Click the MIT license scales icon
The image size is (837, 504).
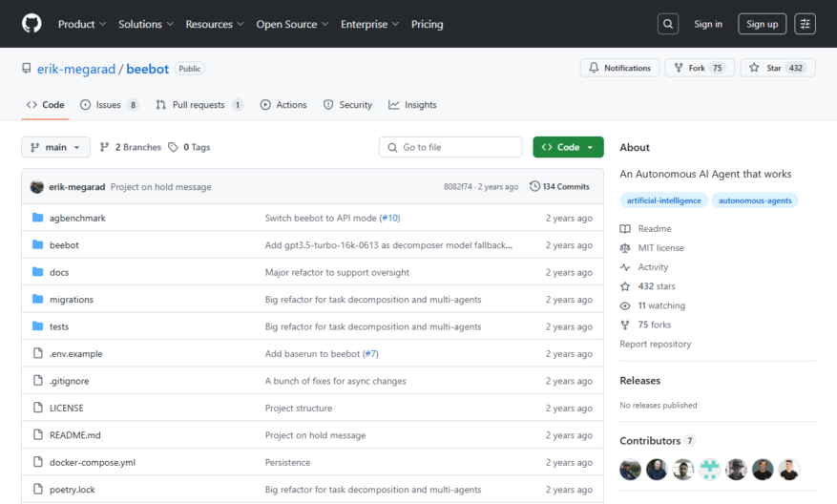point(625,248)
